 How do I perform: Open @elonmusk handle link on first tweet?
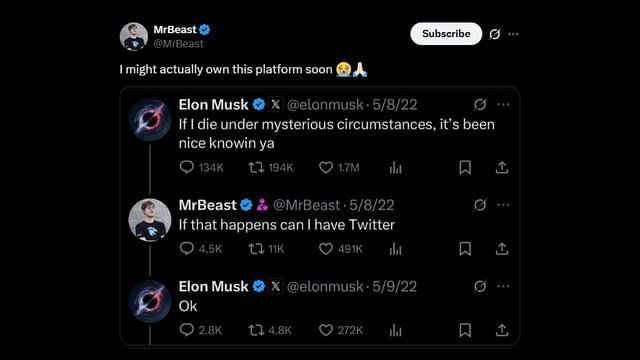(x=325, y=105)
